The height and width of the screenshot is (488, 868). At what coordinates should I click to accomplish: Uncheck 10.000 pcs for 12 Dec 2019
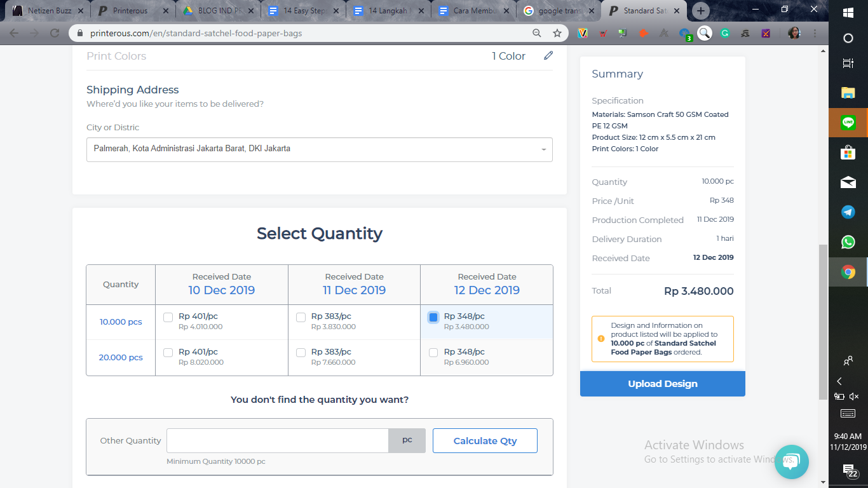pos(433,317)
